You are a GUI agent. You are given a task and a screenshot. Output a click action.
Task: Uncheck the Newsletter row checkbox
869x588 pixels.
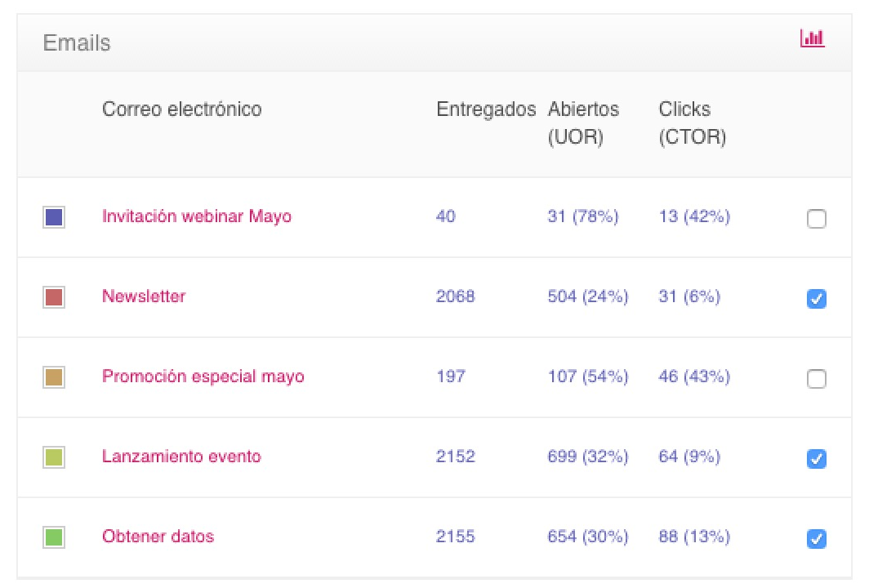[816, 299]
